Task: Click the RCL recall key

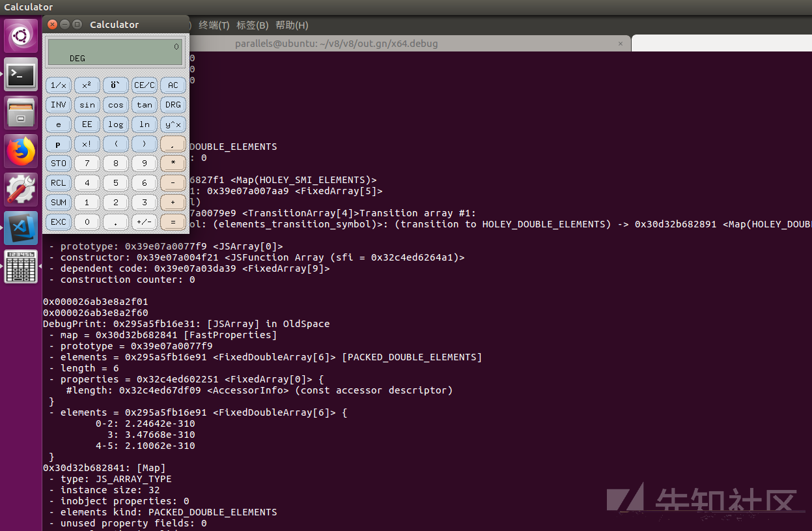Action: [x=59, y=183]
